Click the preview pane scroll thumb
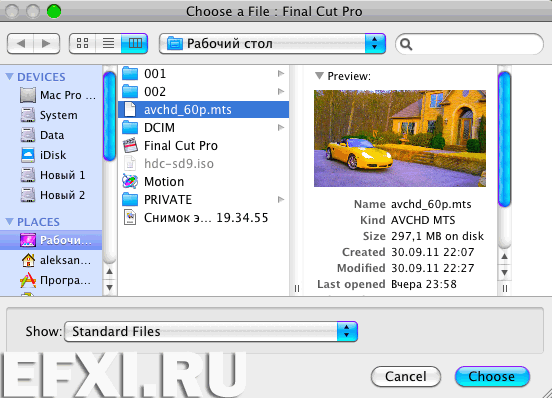The width and height of the screenshot is (552, 398). pos(504,139)
